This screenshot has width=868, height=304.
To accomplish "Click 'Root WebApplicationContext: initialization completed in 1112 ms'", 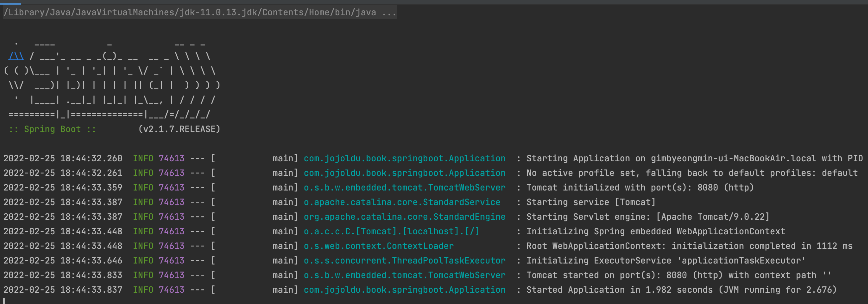I will (x=689, y=246).
